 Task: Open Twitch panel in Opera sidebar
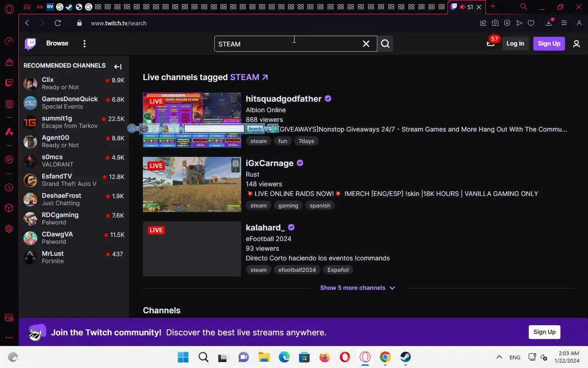click(9, 83)
